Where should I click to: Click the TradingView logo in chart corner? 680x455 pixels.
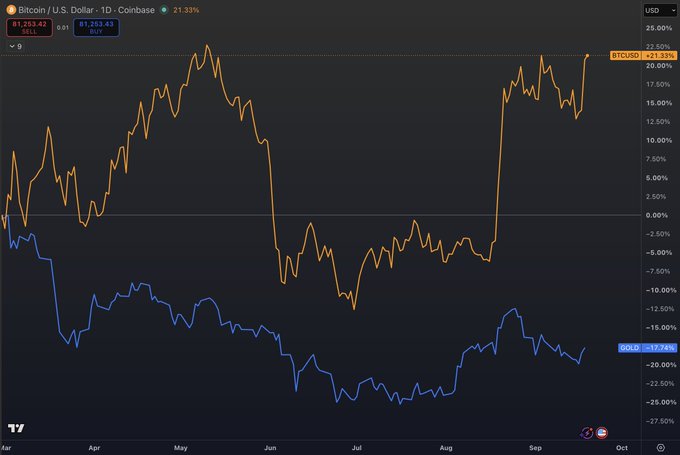(x=16, y=428)
